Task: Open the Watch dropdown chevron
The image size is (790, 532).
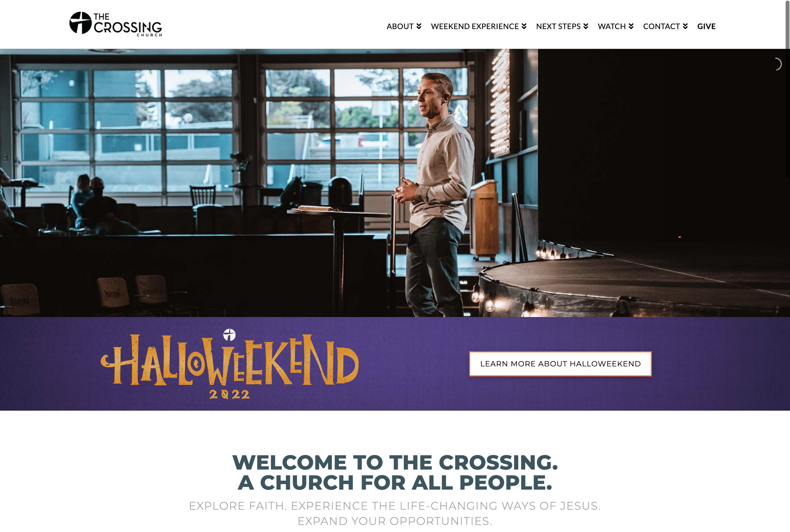Action: coord(631,26)
